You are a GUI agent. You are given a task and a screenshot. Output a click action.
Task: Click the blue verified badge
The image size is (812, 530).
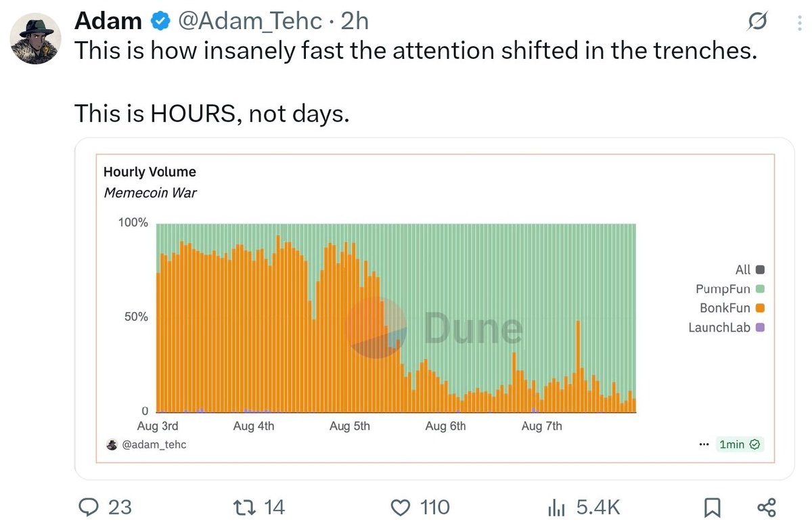pos(160,22)
